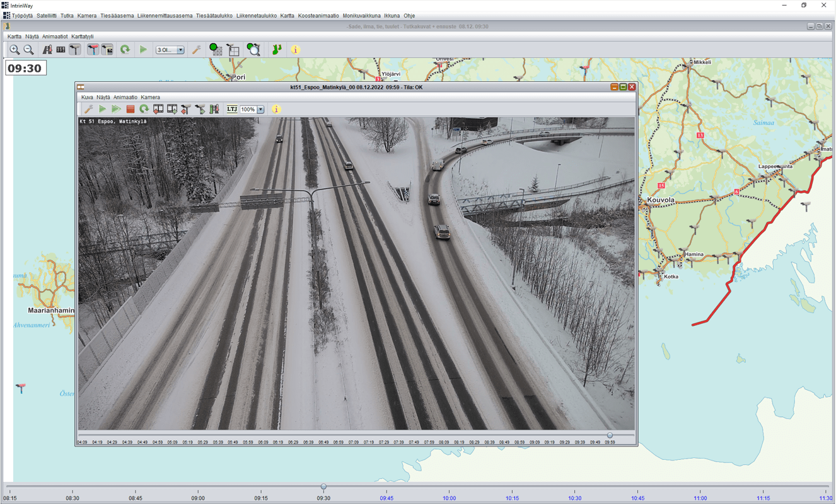Viewport: 836px width, 504px height.
Task: Click the zoom out magnifier on map toolbar
Action: [29, 50]
